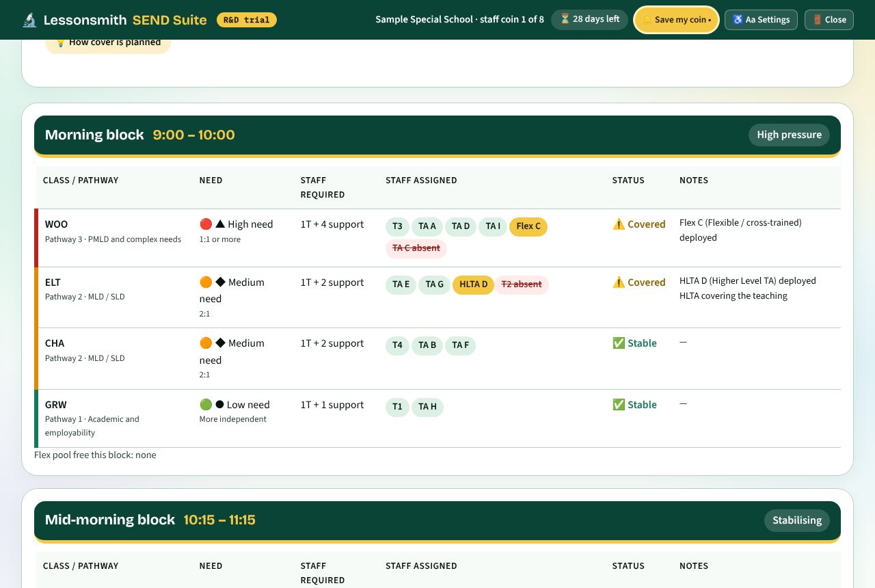Click the Sample Special School staff coin text
The width and height of the screenshot is (875, 588).
(459, 20)
